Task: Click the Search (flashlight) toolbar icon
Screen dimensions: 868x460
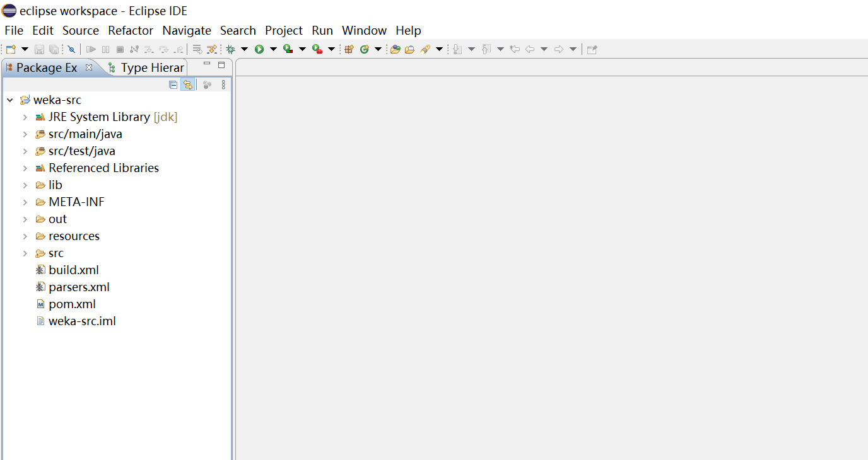Action: 425,49
